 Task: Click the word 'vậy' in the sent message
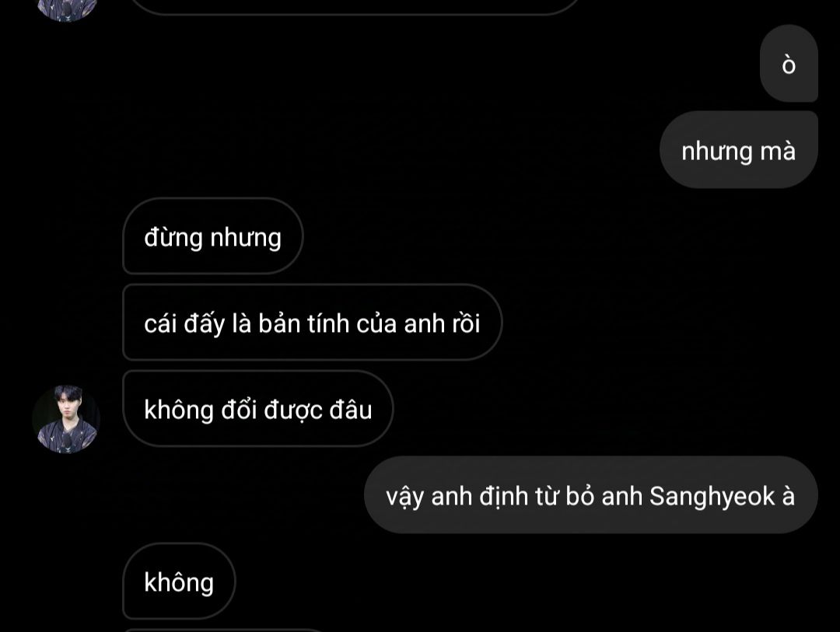click(x=405, y=498)
